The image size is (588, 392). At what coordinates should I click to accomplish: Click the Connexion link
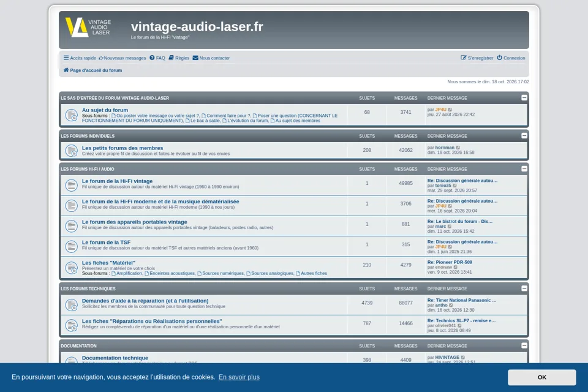pyautogui.click(x=511, y=58)
